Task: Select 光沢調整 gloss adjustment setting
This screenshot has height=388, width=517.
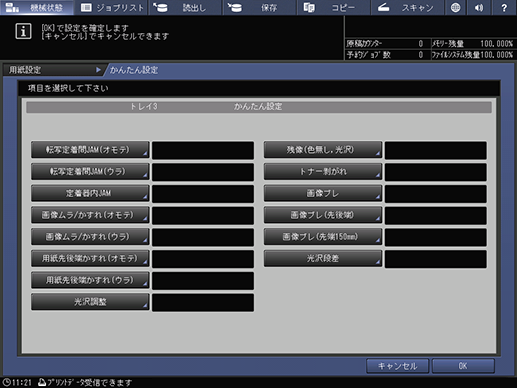Action: coord(90,302)
